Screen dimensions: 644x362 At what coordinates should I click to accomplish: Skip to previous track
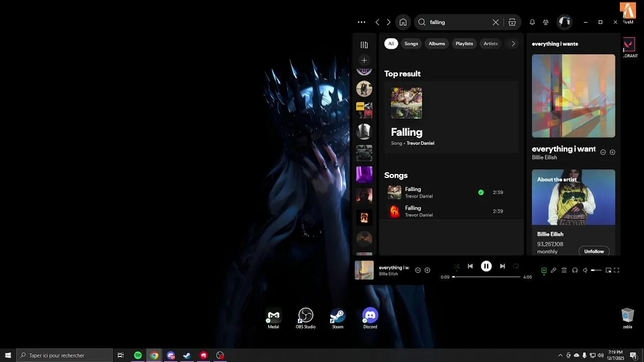click(x=470, y=266)
